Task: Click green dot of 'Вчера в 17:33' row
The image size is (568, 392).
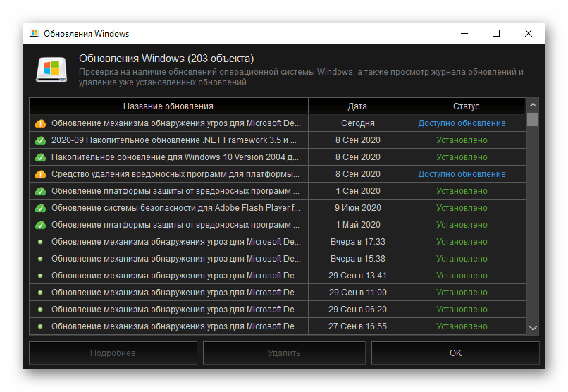Action: click(x=40, y=242)
